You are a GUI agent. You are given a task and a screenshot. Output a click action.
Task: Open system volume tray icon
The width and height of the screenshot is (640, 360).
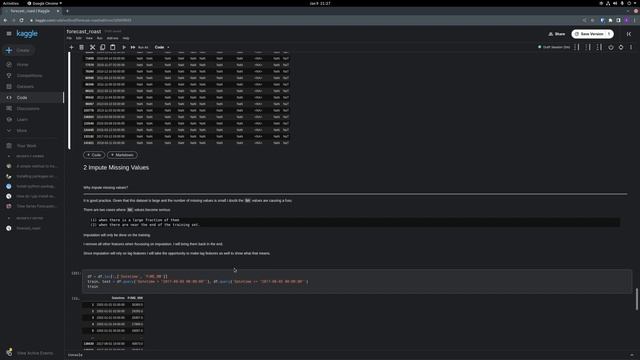[615, 3]
